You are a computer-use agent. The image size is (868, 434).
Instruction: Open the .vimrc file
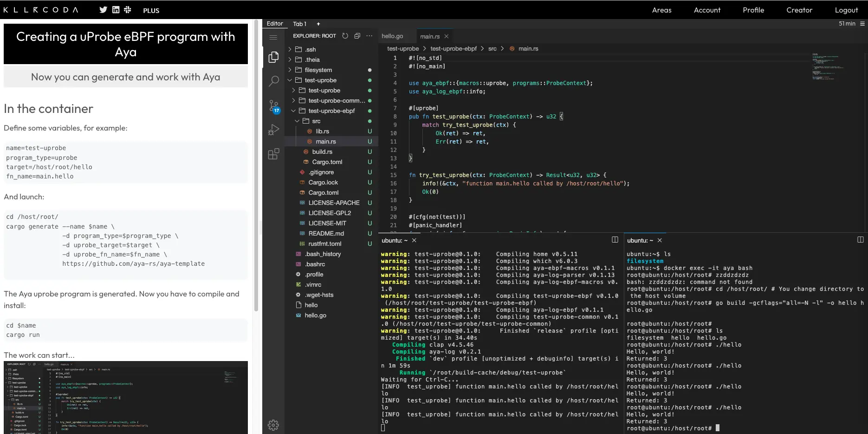pyautogui.click(x=331, y=284)
